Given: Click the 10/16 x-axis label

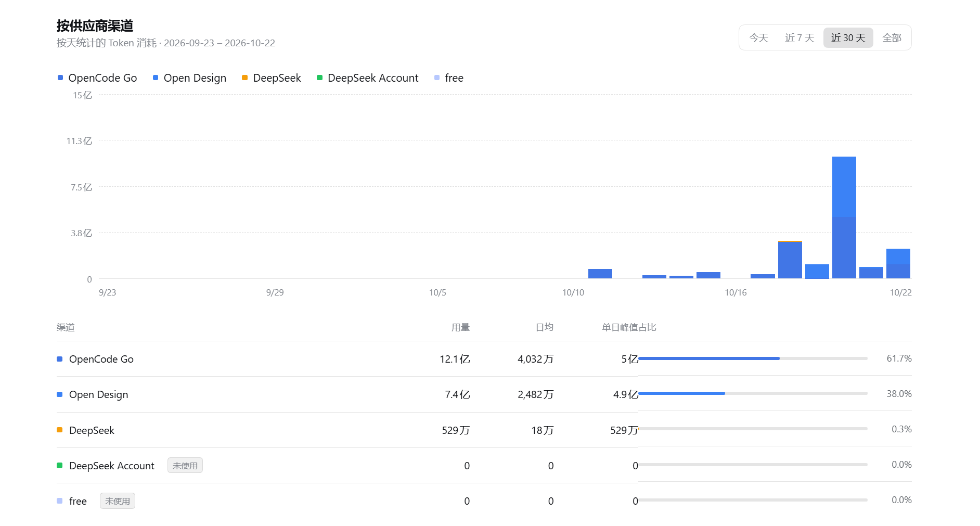Looking at the screenshot, I should click(736, 292).
